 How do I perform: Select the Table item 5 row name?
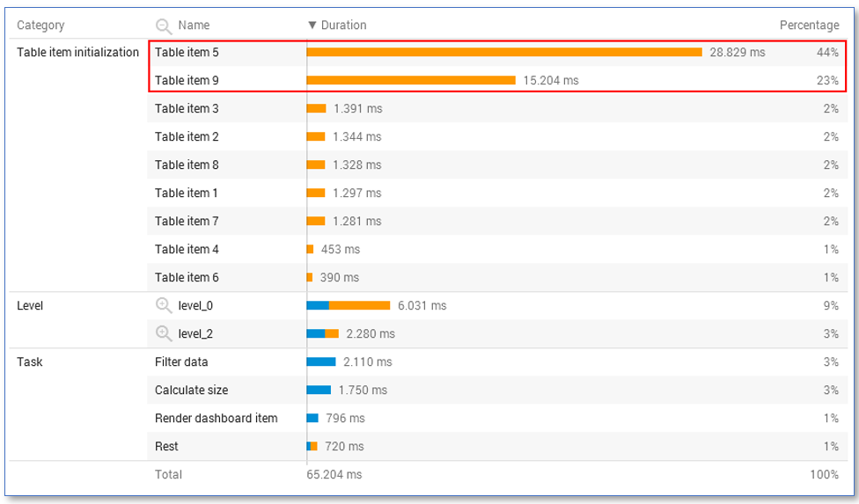pos(187,53)
